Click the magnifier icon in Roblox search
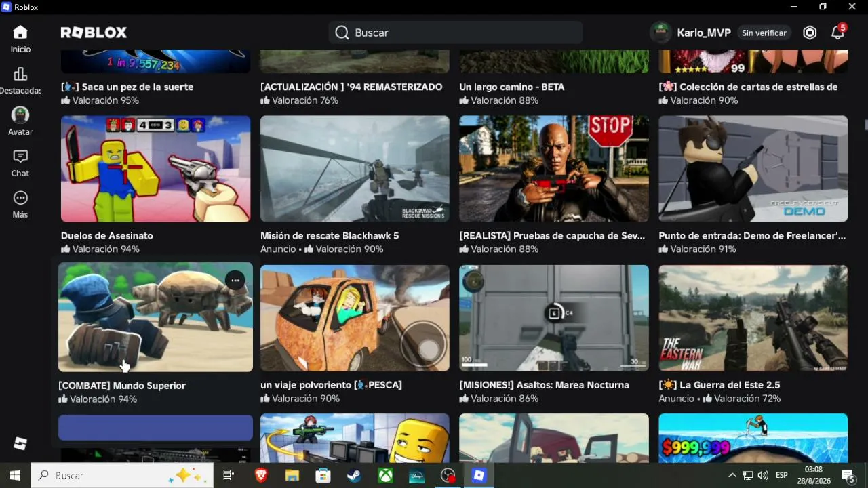Screen dimensions: 868x488 [342, 33]
